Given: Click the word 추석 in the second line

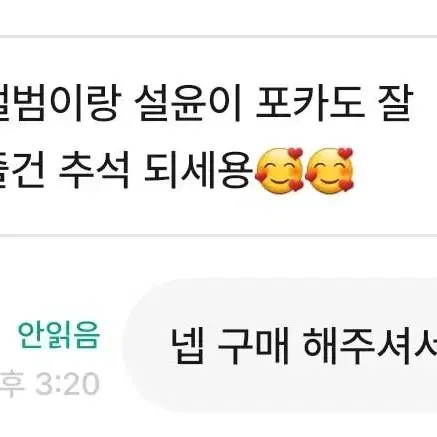Looking at the screenshot, I should click(x=94, y=171).
